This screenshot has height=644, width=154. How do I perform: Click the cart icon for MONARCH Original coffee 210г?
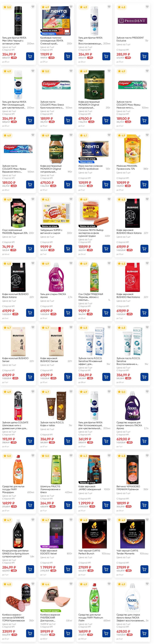coord(106,120)
